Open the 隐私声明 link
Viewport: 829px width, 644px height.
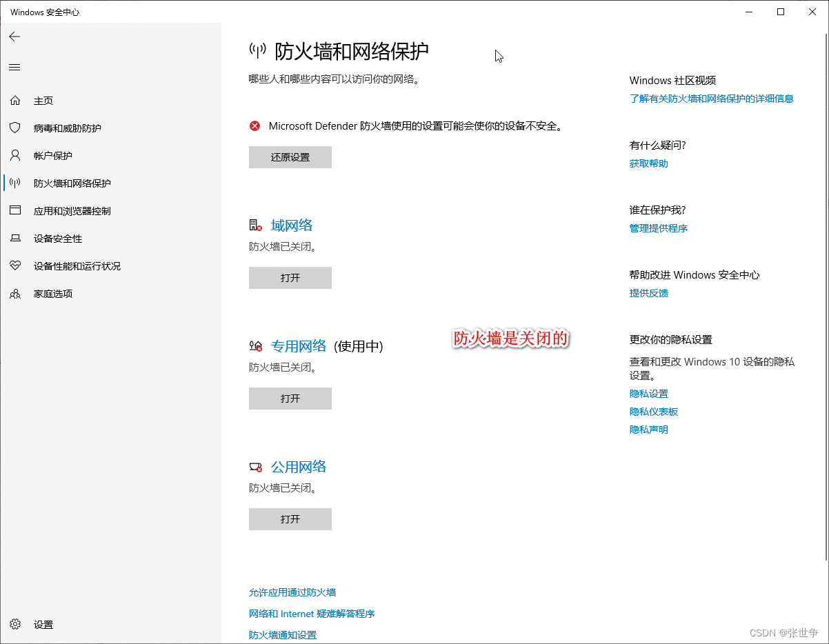coord(649,430)
